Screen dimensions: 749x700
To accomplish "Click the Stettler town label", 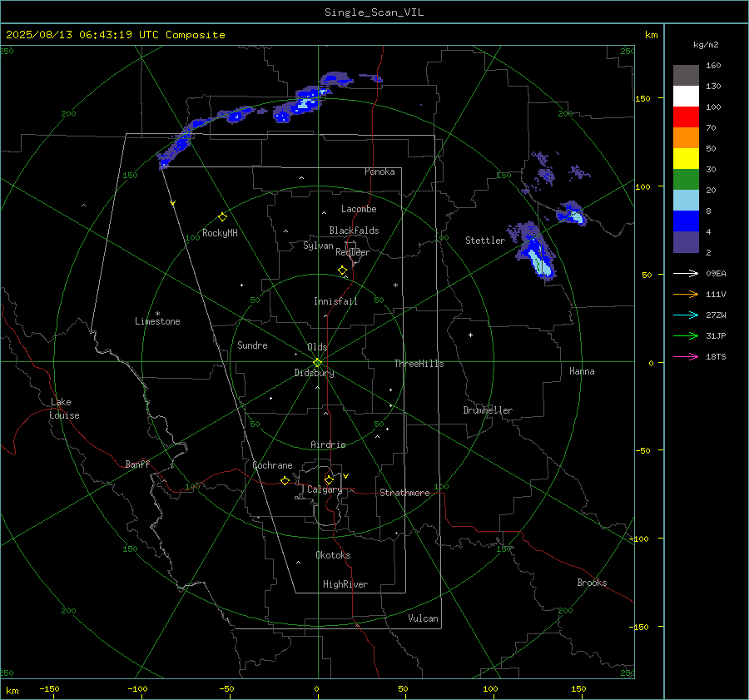I will [x=485, y=241].
